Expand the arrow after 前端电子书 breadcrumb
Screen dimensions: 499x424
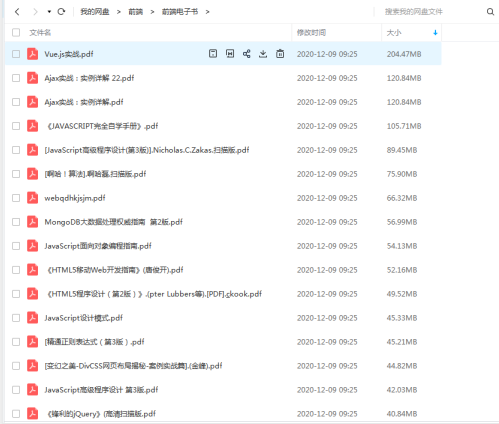[x=208, y=12]
